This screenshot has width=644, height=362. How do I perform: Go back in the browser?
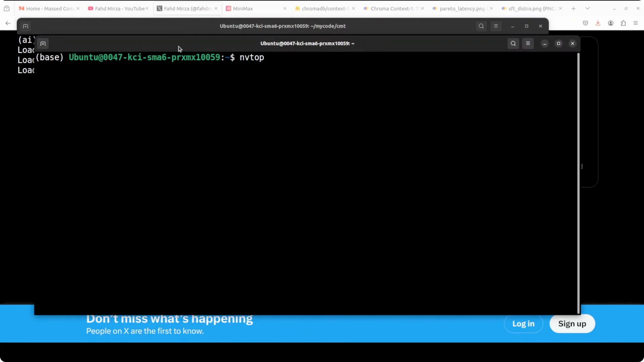click(x=8, y=23)
